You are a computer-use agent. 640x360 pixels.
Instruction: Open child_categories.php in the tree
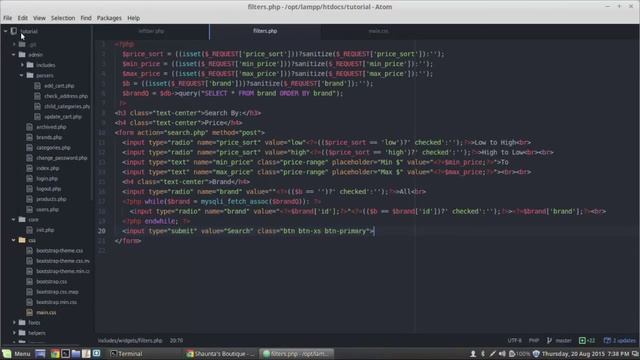[67, 106]
